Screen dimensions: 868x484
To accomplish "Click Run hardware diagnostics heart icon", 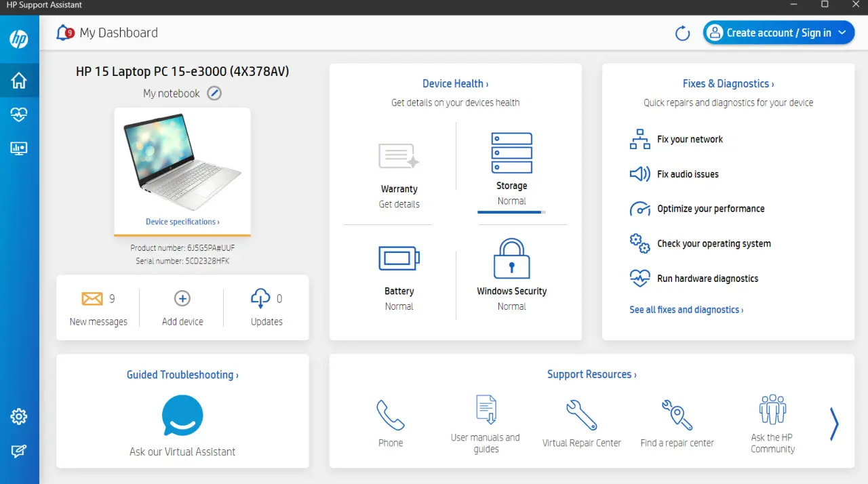I will (639, 278).
